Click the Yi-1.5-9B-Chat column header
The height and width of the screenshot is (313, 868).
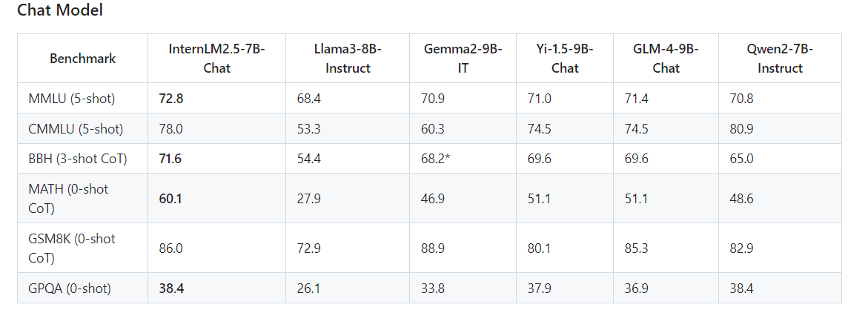tap(565, 58)
